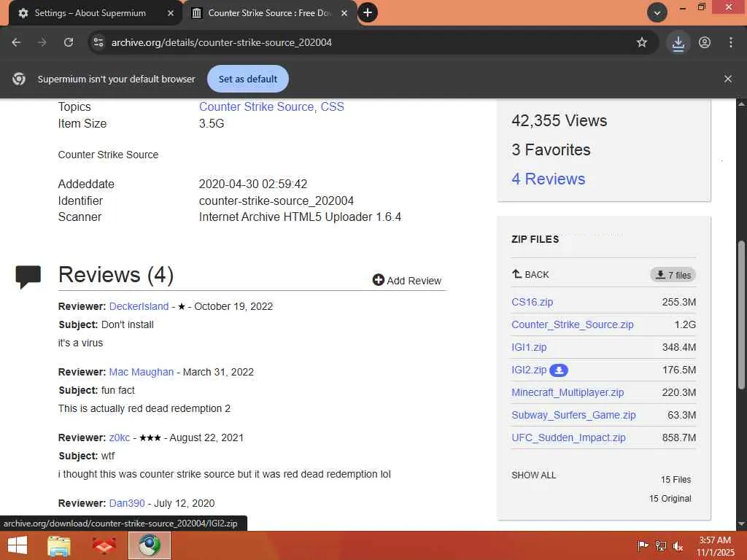Image resolution: width=747 pixels, height=560 pixels.
Task: Click the IGI2.zip link
Action: pos(529,370)
